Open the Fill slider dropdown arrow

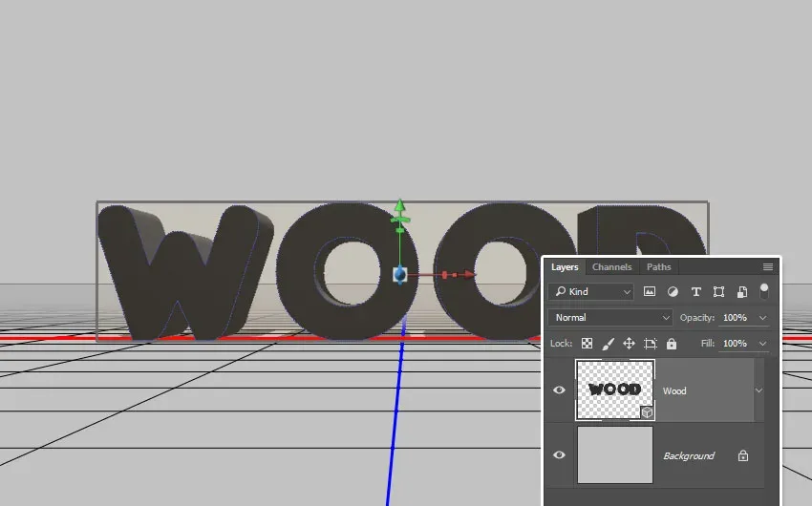click(x=763, y=344)
